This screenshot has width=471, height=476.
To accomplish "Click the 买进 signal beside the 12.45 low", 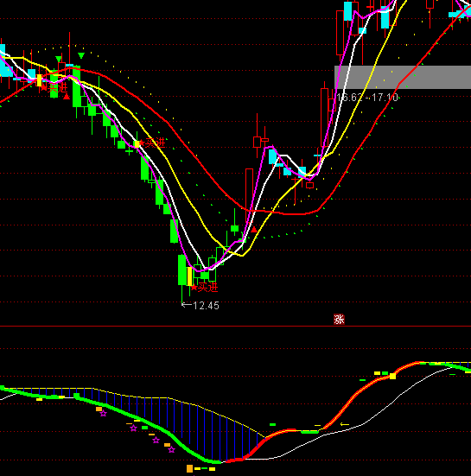I will click(x=207, y=287).
